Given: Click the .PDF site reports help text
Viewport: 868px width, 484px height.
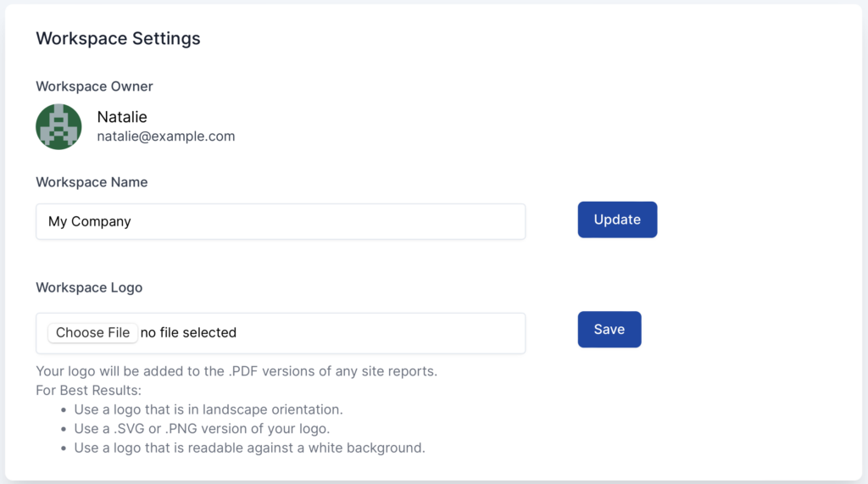Looking at the screenshot, I should coord(236,371).
